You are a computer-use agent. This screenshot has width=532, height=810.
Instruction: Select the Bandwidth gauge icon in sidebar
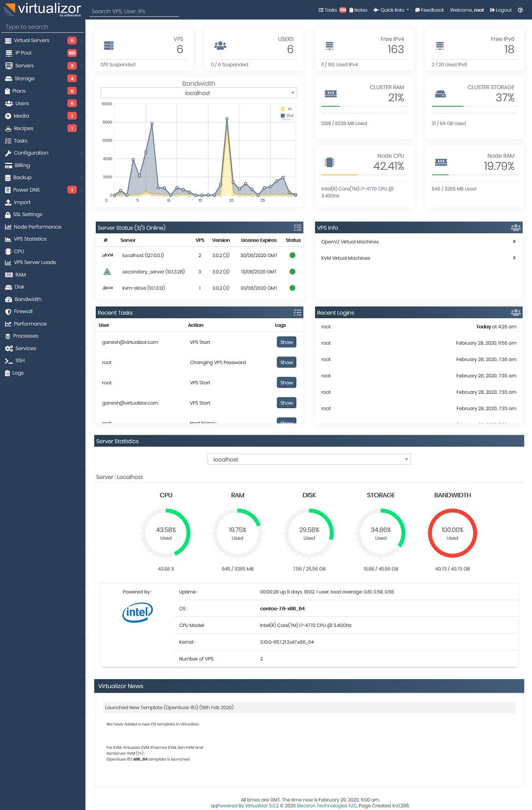tap(8, 299)
